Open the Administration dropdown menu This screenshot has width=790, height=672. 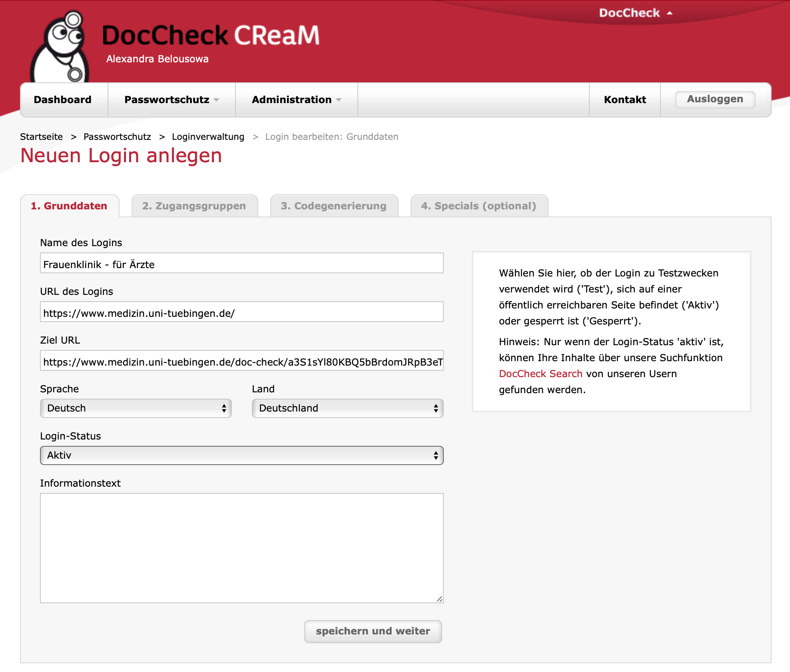click(x=297, y=99)
